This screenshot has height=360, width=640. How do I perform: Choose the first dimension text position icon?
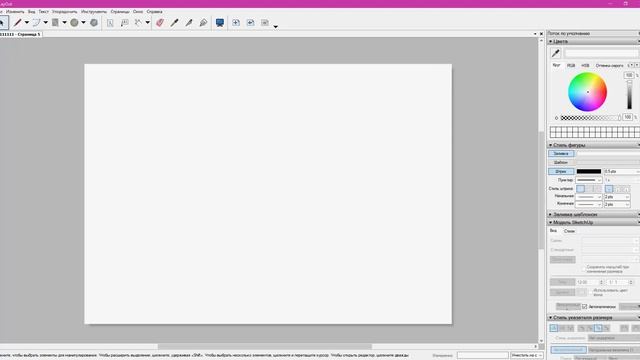pyautogui.click(x=553, y=328)
